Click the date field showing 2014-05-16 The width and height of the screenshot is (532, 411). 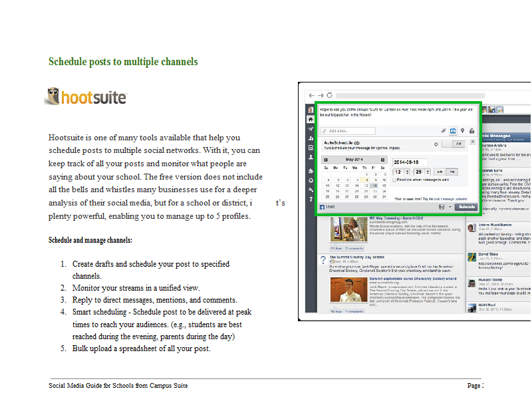pyautogui.click(x=410, y=162)
